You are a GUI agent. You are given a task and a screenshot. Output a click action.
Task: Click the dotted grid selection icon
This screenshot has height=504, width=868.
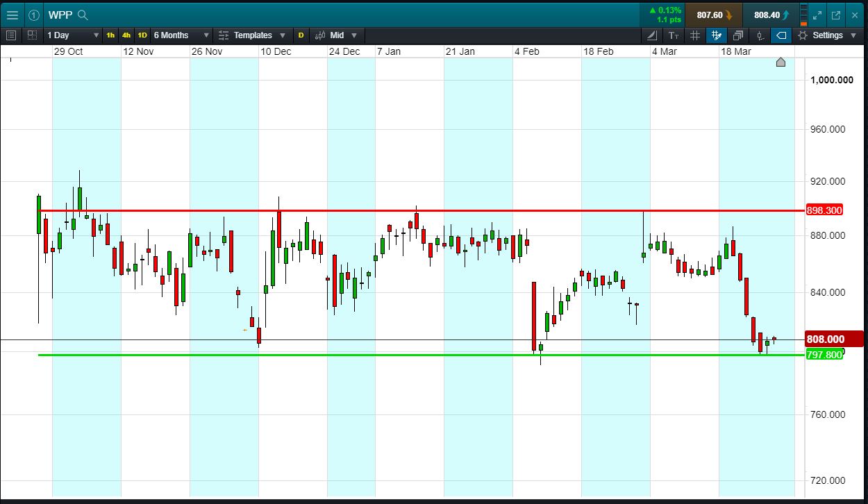tap(32, 35)
